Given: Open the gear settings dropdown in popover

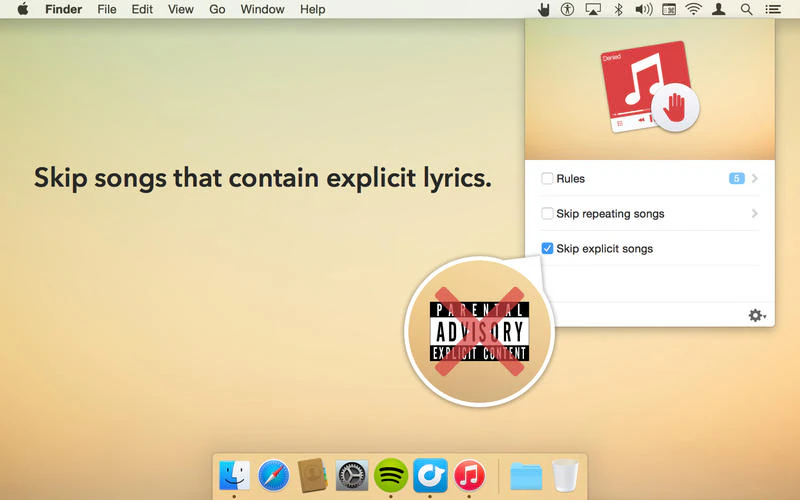Looking at the screenshot, I should click(x=757, y=315).
